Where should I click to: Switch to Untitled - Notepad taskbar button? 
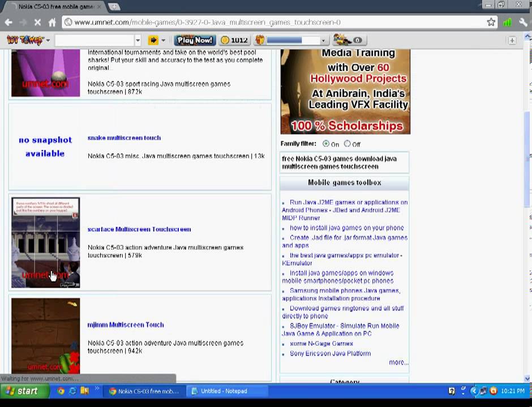(228, 391)
